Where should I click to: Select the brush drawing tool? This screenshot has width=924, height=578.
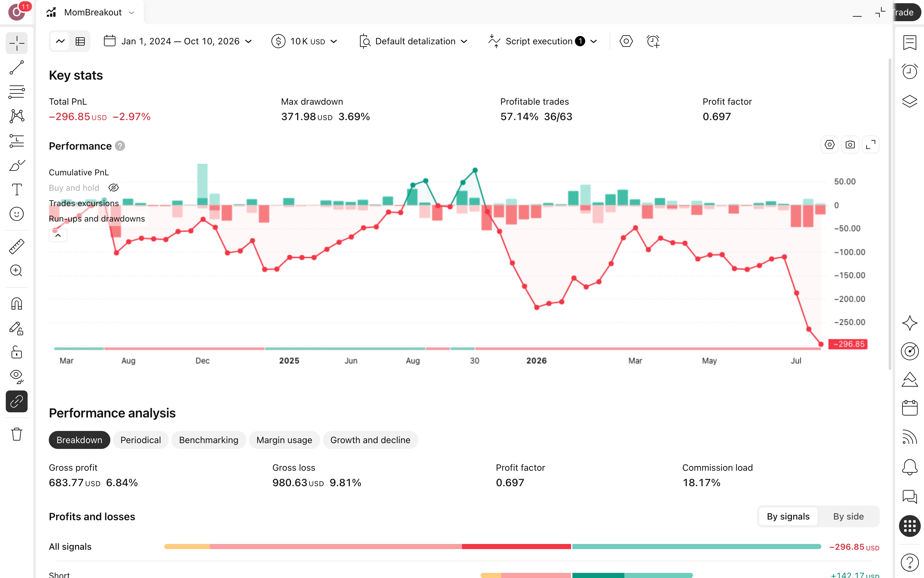(x=17, y=165)
